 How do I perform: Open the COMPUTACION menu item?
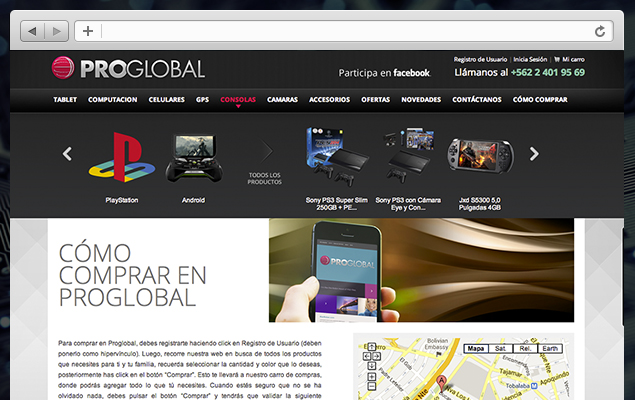(x=113, y=100)
